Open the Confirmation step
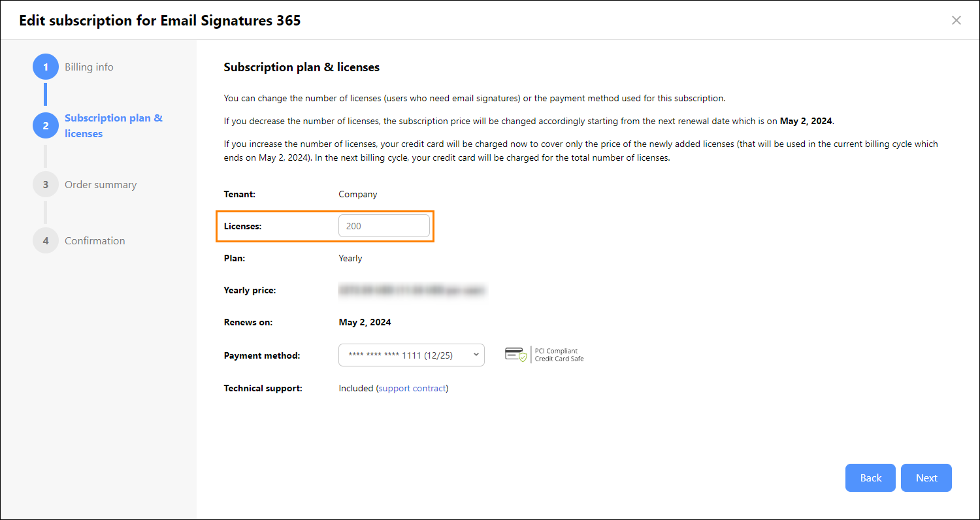 pos(95,241)
